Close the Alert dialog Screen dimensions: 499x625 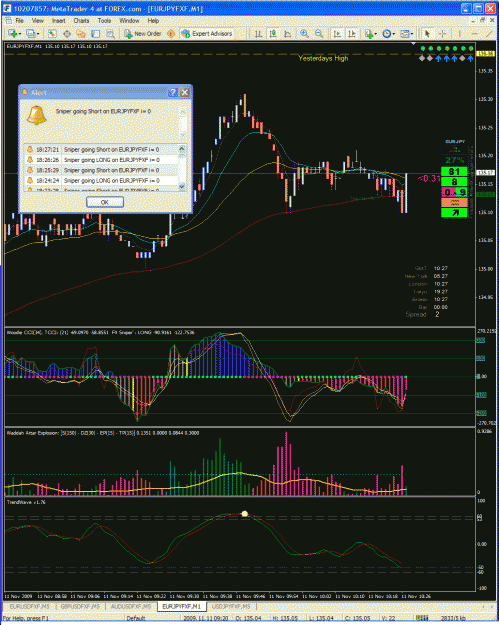[185, 92]
